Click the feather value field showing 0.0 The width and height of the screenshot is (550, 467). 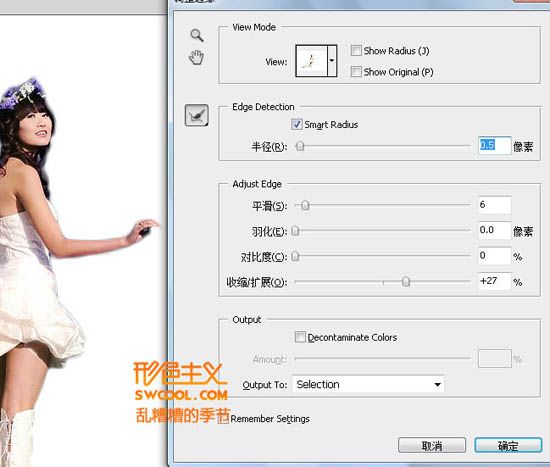[x=495, y=231]
